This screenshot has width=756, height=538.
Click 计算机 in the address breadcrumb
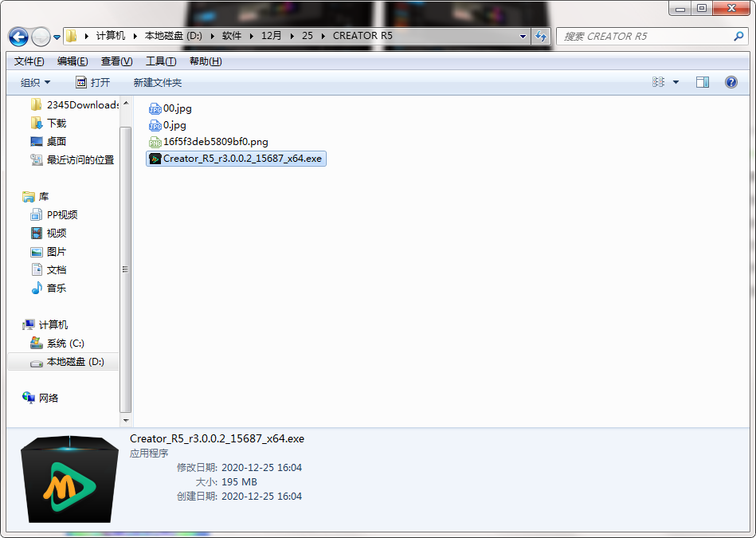tap(111, 36)
